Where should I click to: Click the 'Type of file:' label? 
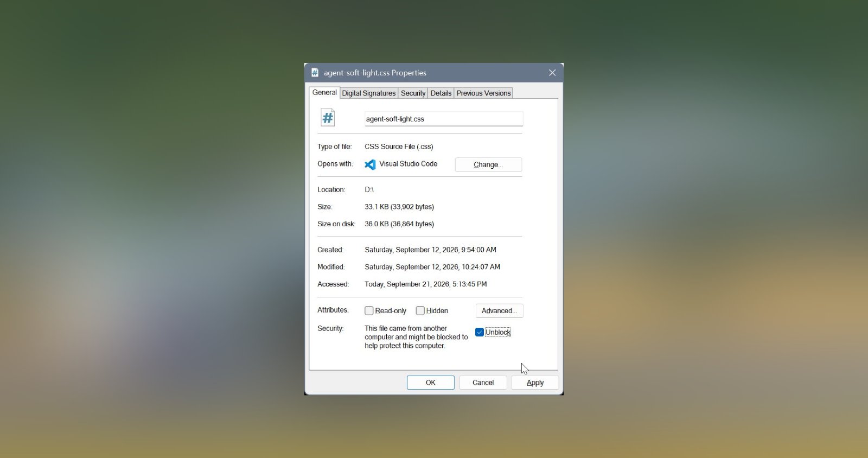pos(335,147)
